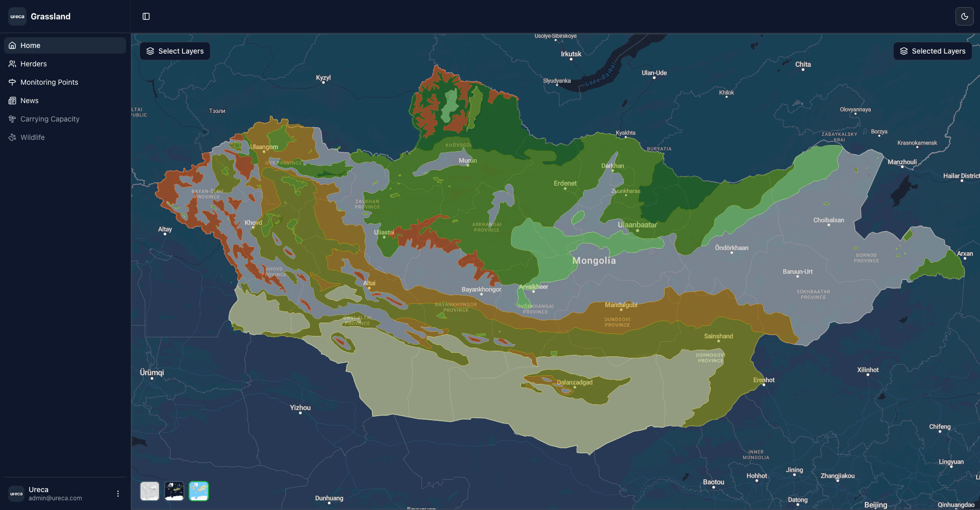Viewport: 980px width, 510px height.
Task: Select Carrying Capacity in the sidebar
Action: click(x=65, y=119)
